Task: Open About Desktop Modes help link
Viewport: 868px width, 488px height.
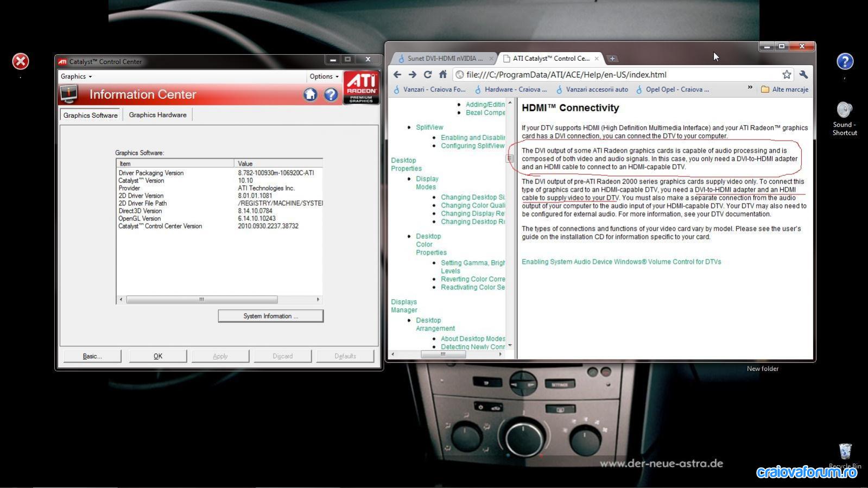Action: (473, 339)
